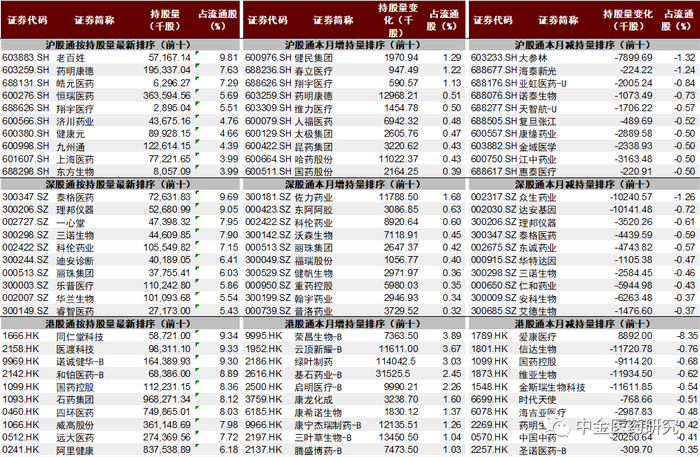
Task: Select 300142.SZ 沃森生物 code
Action: click(x=268, y=235)
